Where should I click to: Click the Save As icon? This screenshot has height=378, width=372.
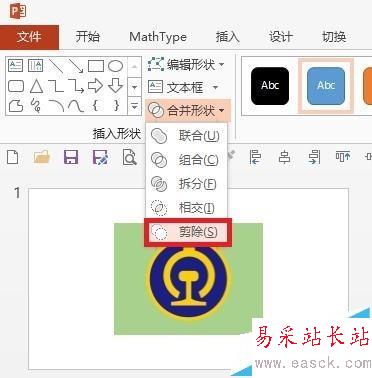pyautogui.click(x=100, y=157)
